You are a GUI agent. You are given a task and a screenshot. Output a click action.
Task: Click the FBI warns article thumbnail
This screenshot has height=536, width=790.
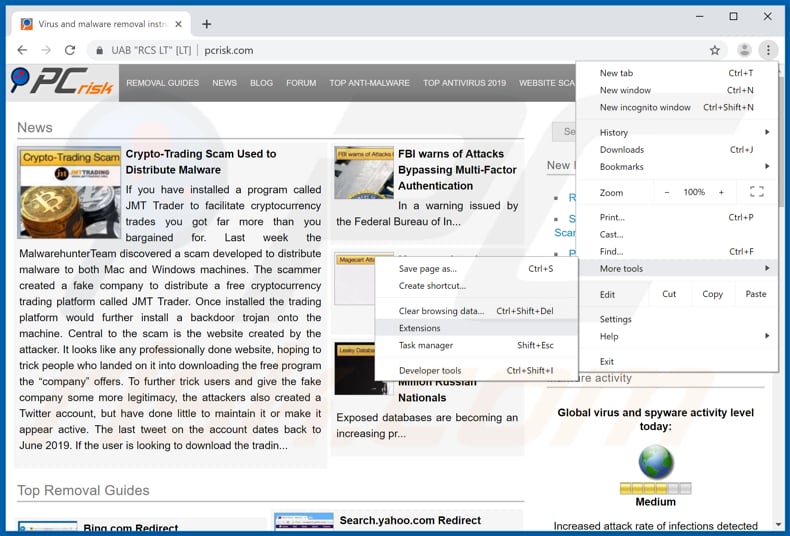coord(364,173)
